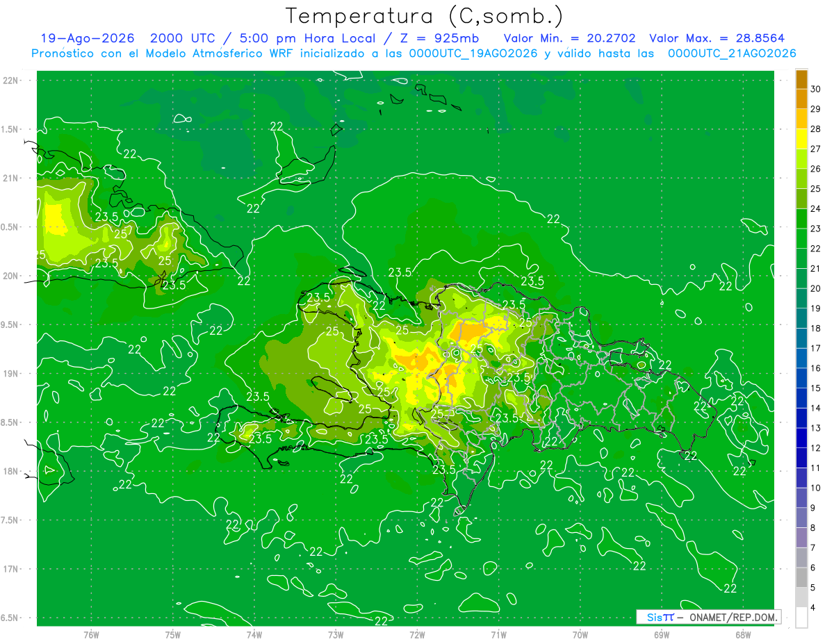Click the legend value '18'
This screenshot has height=644, width=834.
point(816,329)
